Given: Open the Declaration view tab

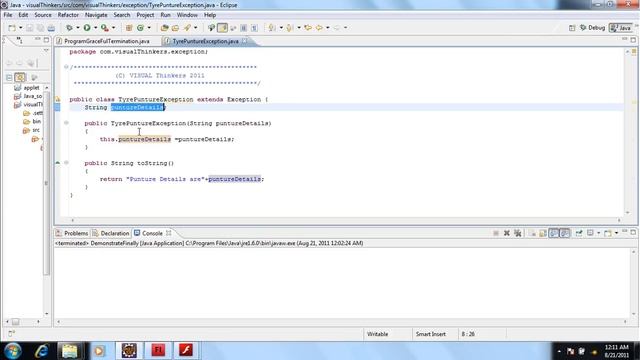Looking at the screenshot, I should [111, 233].
